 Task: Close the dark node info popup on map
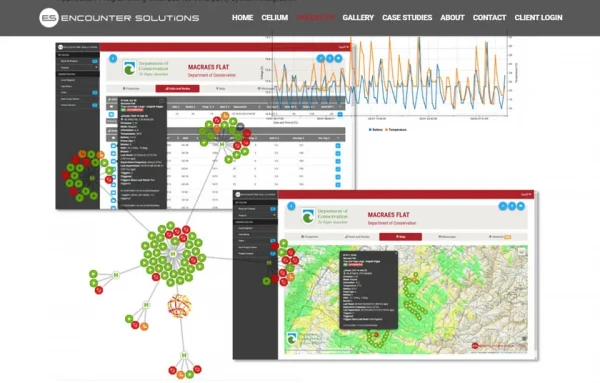(x=395, y=253)
